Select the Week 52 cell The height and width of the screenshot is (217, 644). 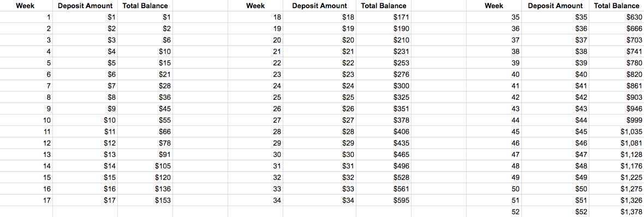pos(494,212)
